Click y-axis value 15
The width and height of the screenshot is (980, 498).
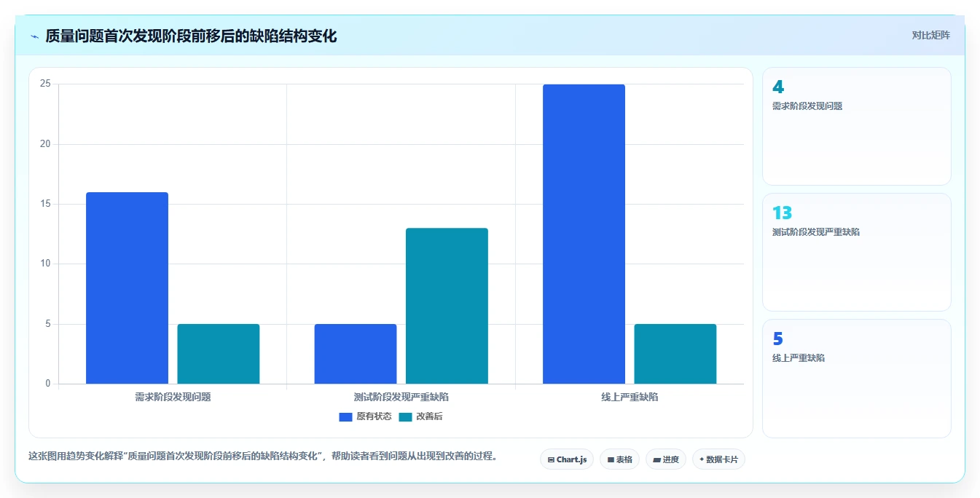pyautogui.click(x=45, y=204)
